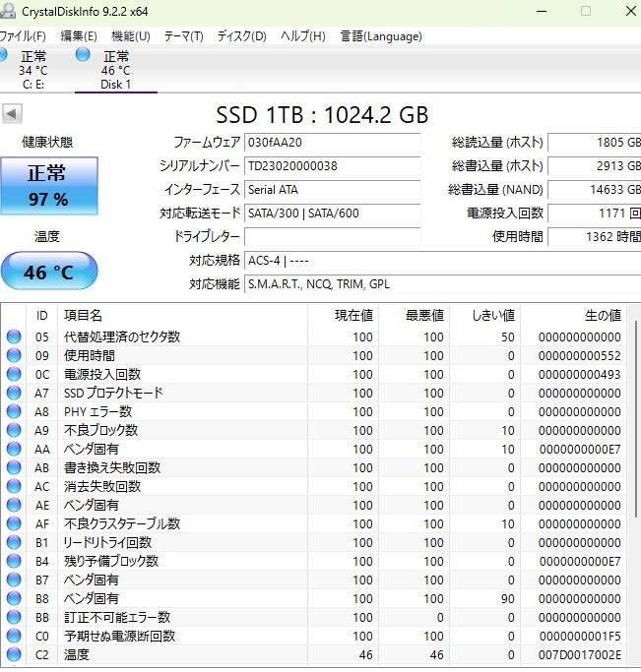This screenshot has width=641, height=672.
Task: Click status icon for BB 訂正不可能エラー数
Action: click(x=14, y=617)
